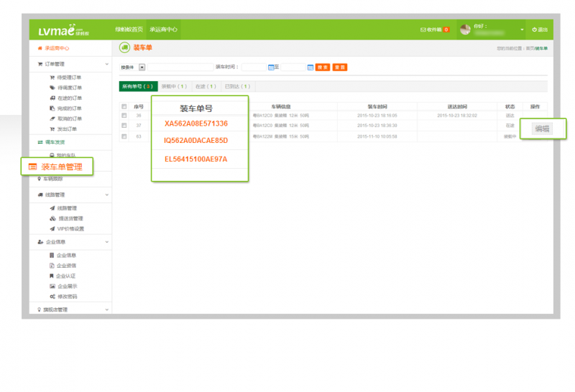Click the 编辑 edit button
The height and width of the screenshot is (392, 575).
[x=542, y=129]
